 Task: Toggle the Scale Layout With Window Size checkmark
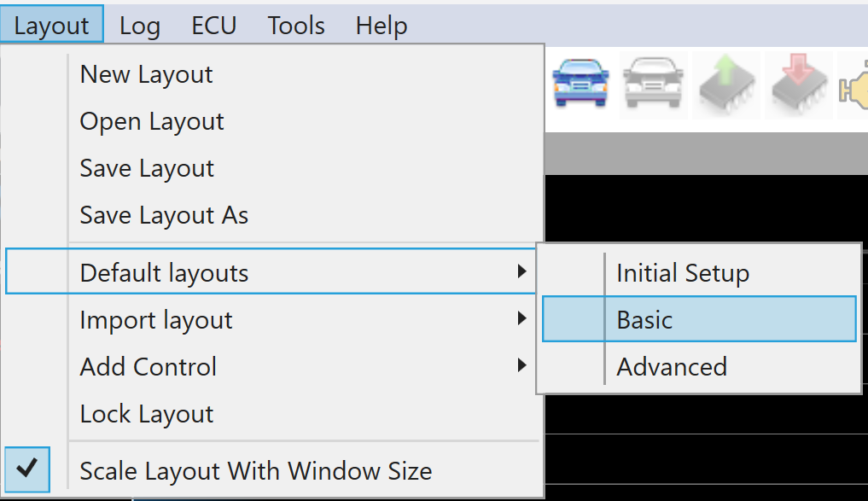point(27,469)
